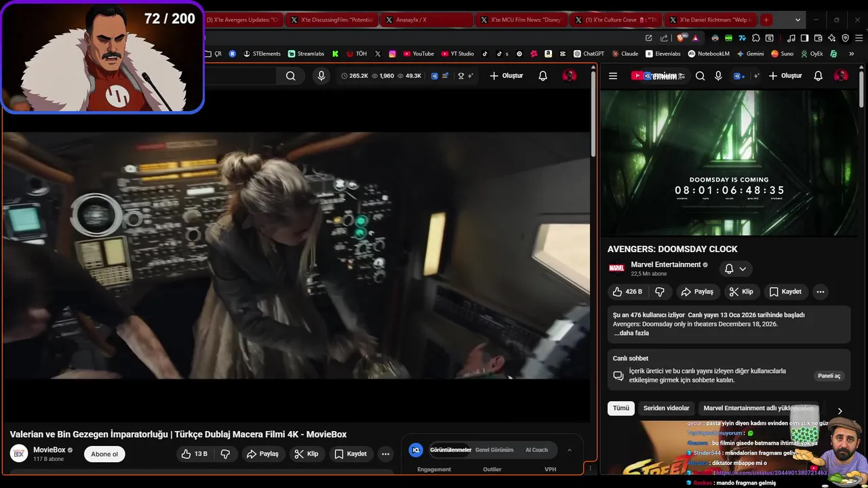Expand Marvel notification preferences bell dropdown
Image resolution: width=868 pixels, height=488 pixels.
pos(736,269)
